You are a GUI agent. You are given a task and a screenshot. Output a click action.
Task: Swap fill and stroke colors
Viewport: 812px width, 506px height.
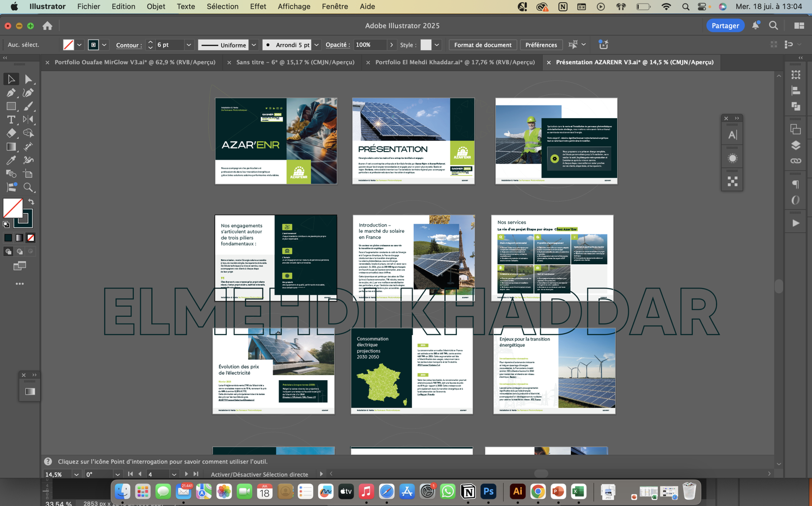pos(31,202)
